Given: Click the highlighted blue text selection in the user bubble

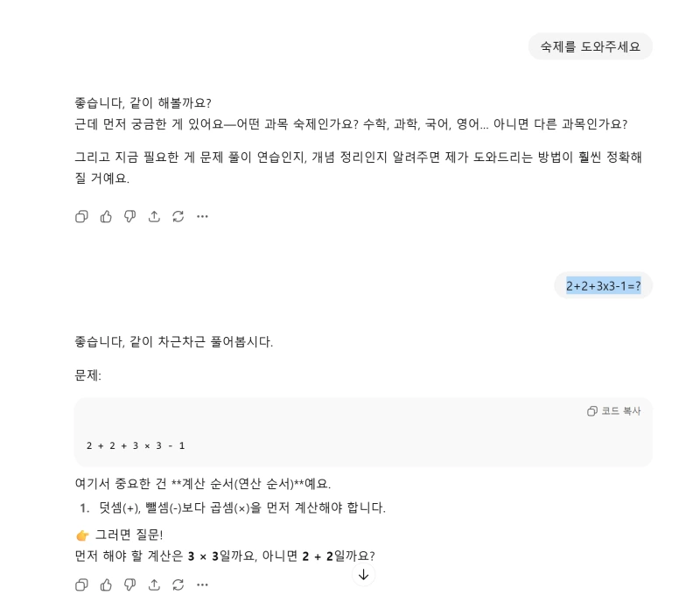Looking at the screenshot, I should 604,285.
